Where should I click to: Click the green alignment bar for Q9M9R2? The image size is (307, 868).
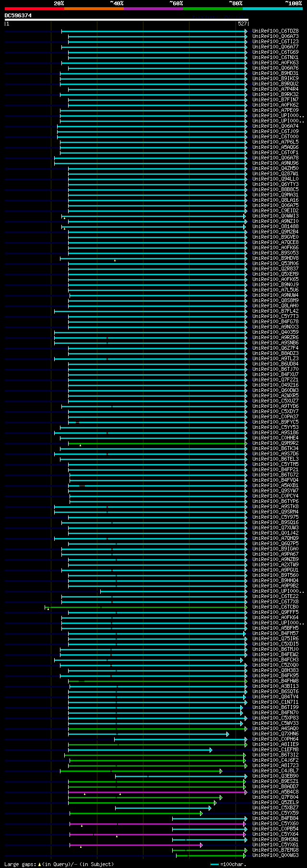(x=158, y=443)
